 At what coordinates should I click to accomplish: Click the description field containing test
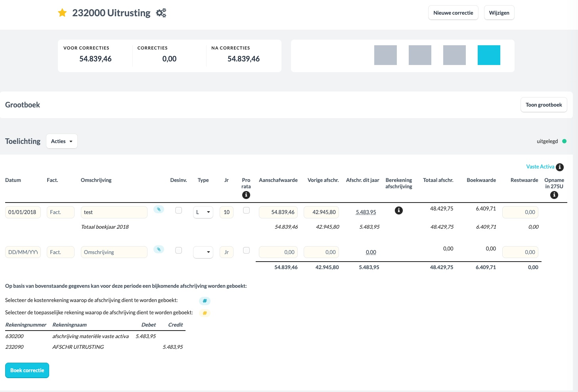coord(114,212)
